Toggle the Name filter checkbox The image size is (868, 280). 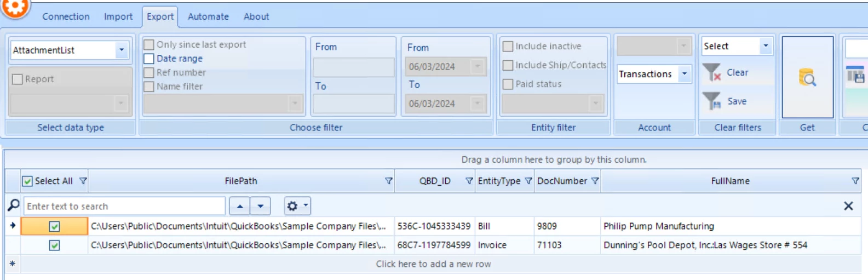click(148, 87)
